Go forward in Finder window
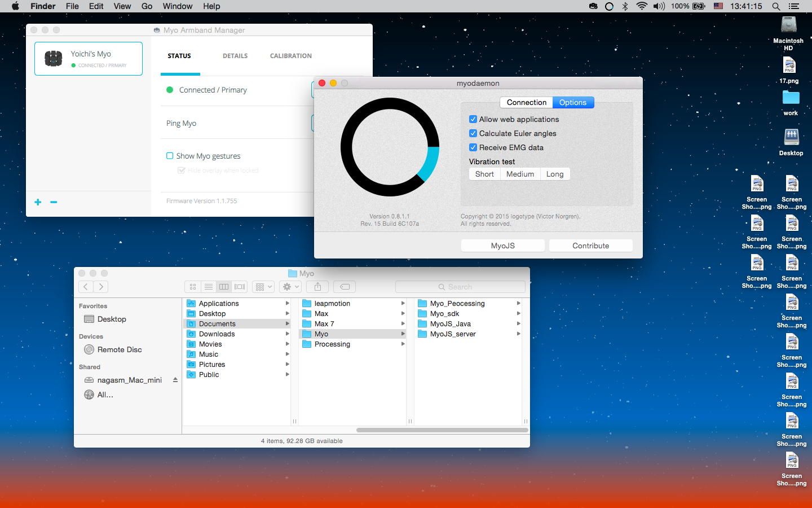 [101, 287]
